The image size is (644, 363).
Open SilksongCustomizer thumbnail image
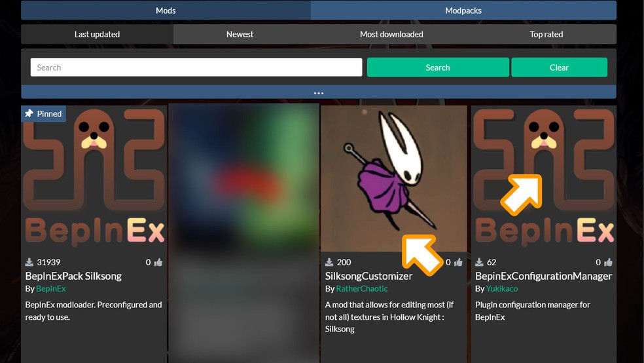[393, 178]
